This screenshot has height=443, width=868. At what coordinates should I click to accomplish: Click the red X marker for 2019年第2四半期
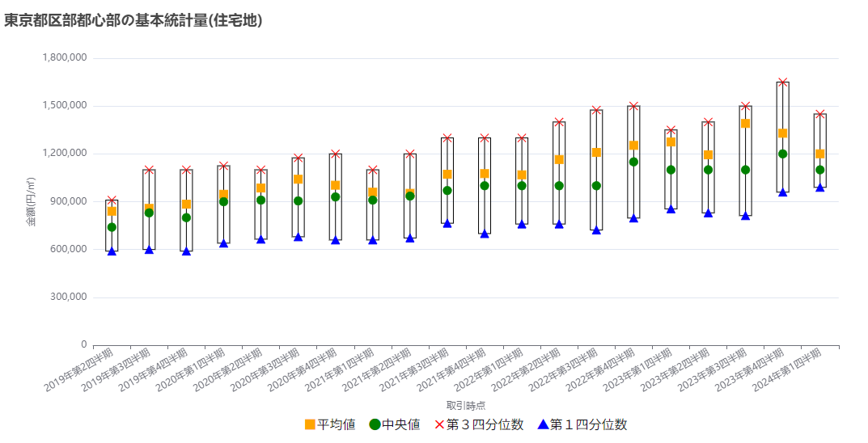pos(112,200)
